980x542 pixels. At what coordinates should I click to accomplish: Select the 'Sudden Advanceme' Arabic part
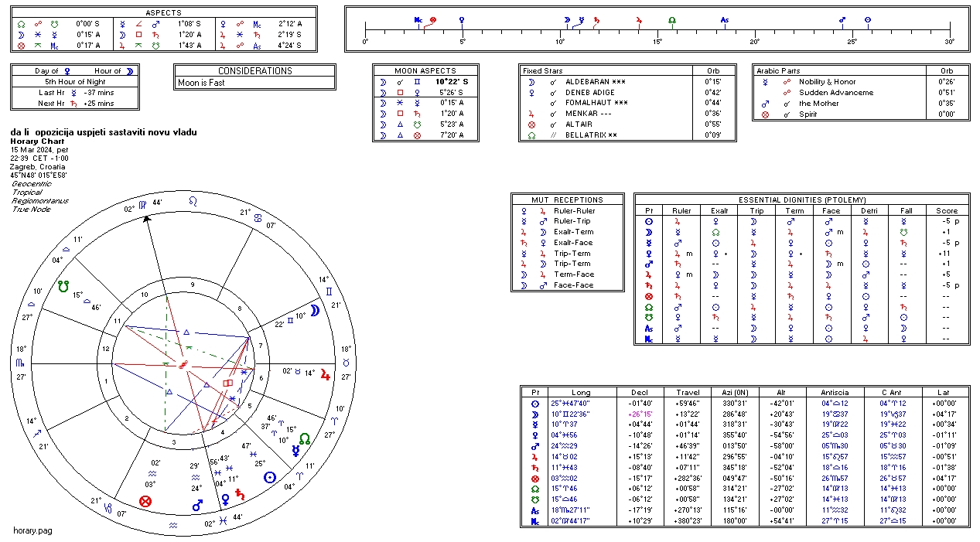click(836, 92)
